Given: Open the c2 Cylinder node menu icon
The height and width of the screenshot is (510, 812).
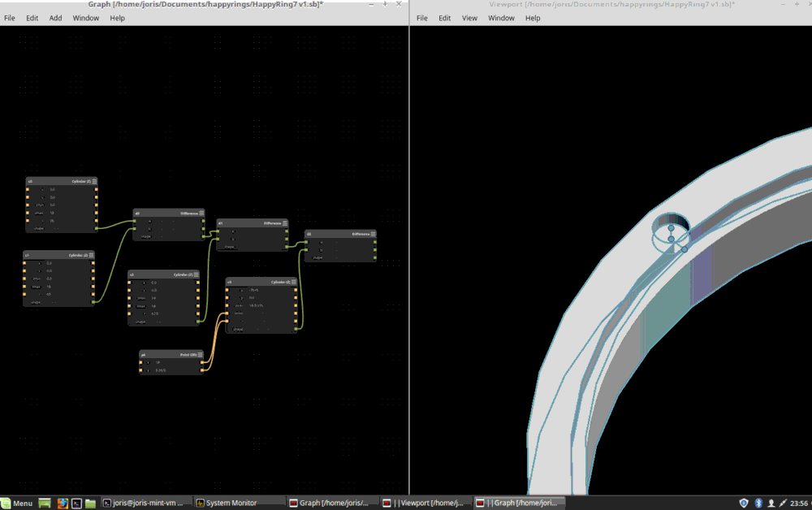Looking at the screenshot, I should click(196, 274).
